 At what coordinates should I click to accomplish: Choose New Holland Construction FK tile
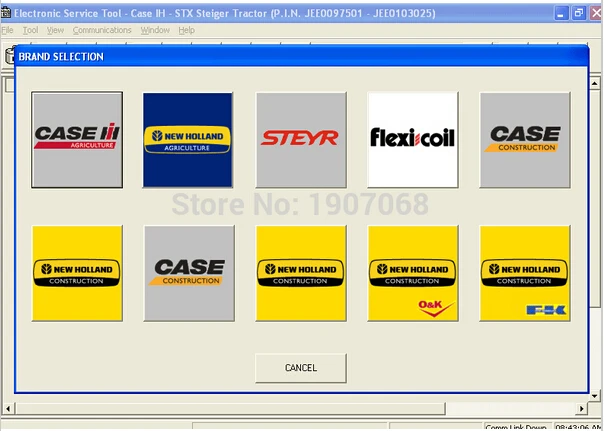[x=525, y=273]
